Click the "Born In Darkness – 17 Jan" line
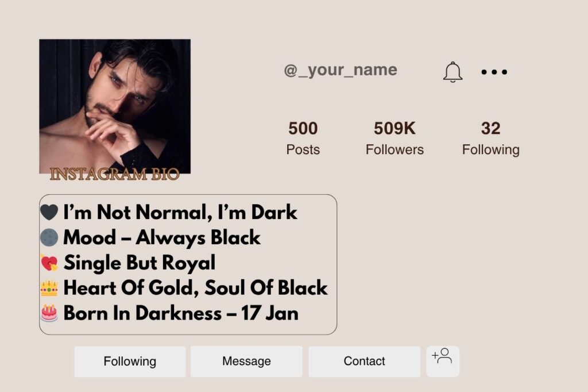Screen dimensions: 588x392 (x=181, y=313)
